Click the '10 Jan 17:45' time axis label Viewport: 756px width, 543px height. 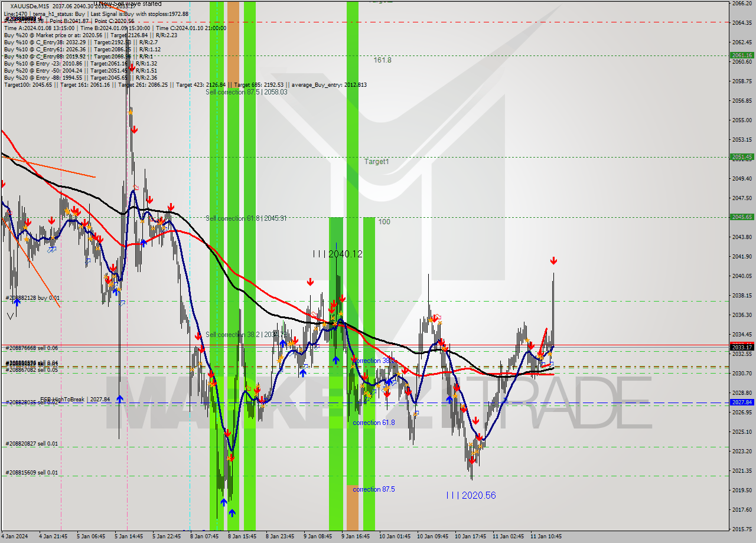click(470, 537)
